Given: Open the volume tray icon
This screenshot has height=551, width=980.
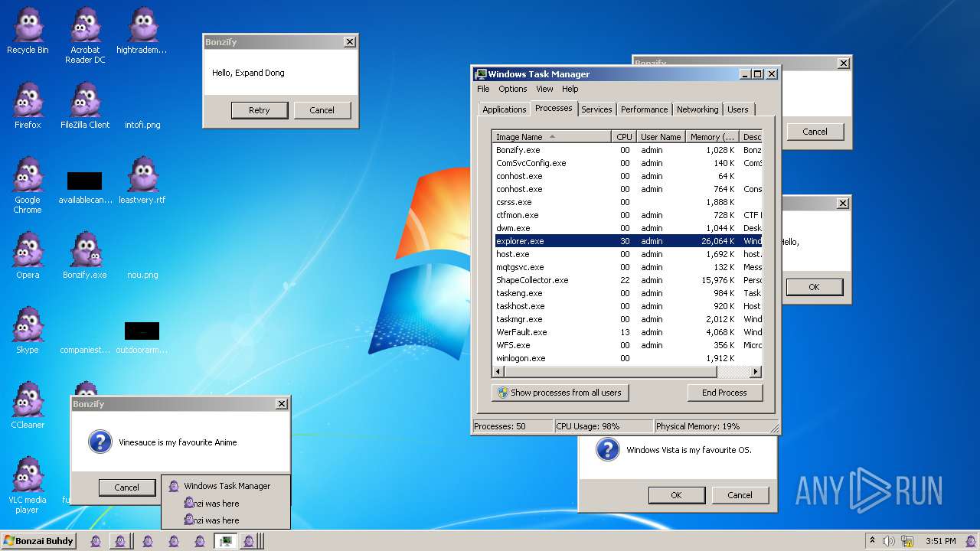Looking at the screenshot, I should [x=888, y=541].
